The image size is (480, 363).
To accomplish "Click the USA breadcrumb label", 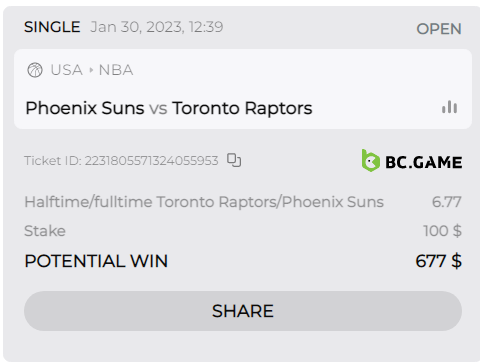I will 66,70.
